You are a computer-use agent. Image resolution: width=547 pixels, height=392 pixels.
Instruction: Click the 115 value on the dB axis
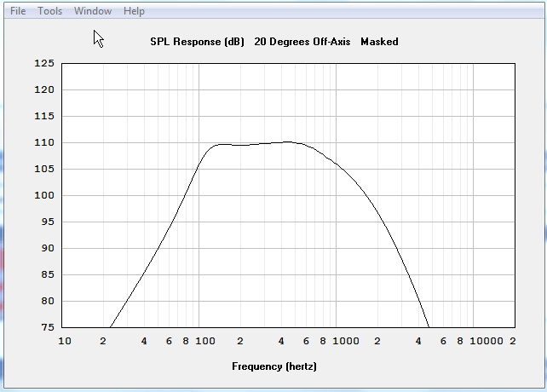[x=44, y=116]
